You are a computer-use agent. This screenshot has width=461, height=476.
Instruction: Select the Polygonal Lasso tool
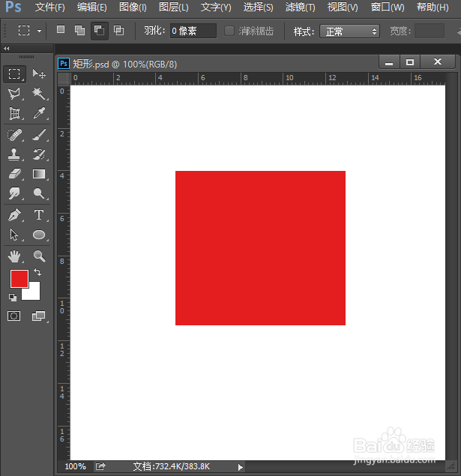14,94
